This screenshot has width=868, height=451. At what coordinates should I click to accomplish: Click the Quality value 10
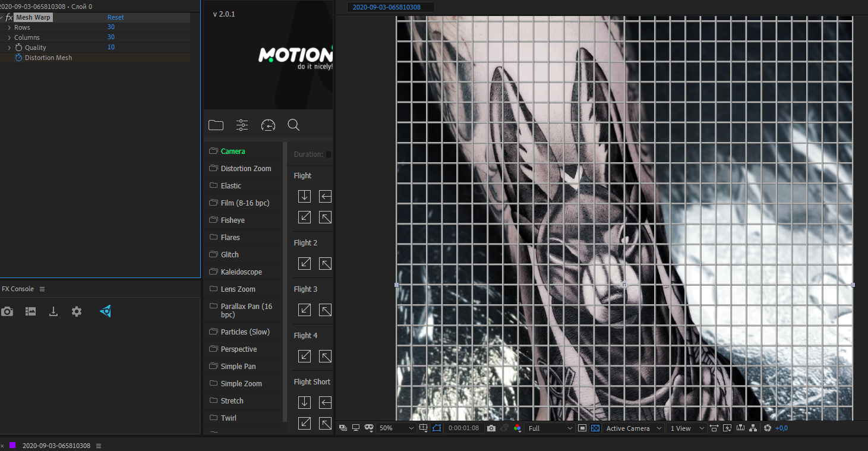[111, 47]
